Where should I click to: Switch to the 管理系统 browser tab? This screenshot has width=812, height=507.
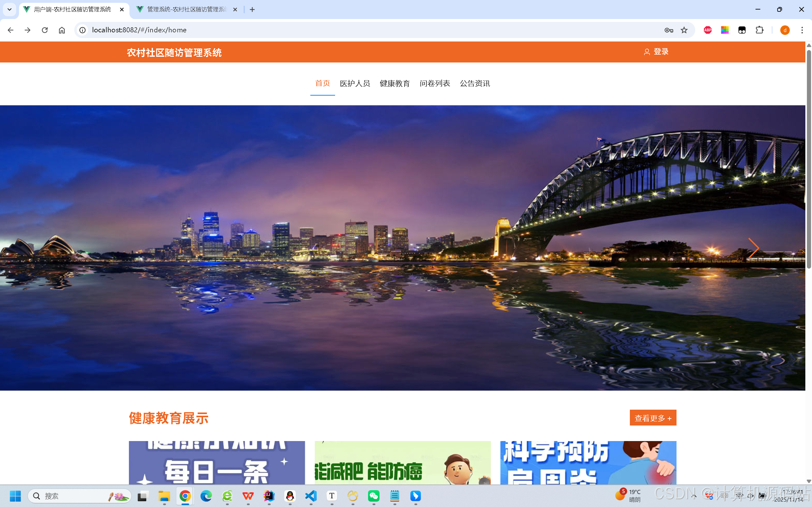[x=187, y=10]
